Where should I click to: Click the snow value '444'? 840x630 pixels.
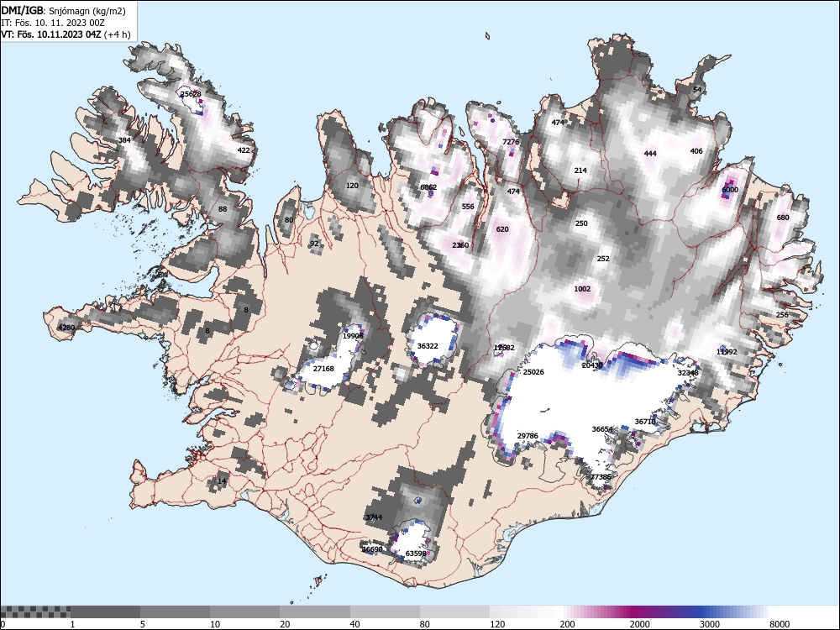click(650, 153)
